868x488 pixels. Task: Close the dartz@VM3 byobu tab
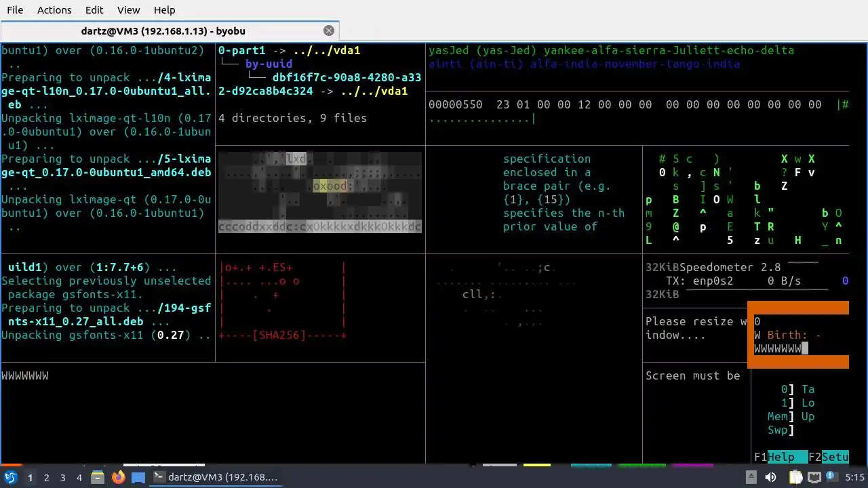(329, 30)
